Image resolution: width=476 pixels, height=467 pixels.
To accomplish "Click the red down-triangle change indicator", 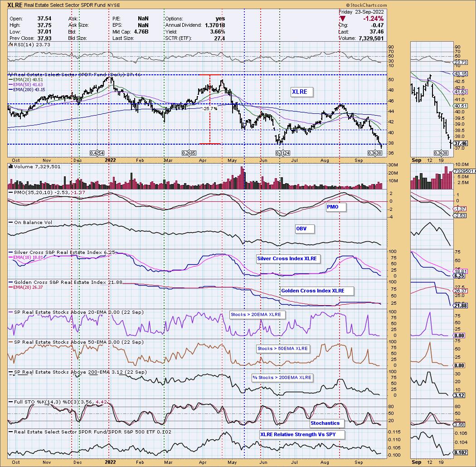I will (342, 19).
